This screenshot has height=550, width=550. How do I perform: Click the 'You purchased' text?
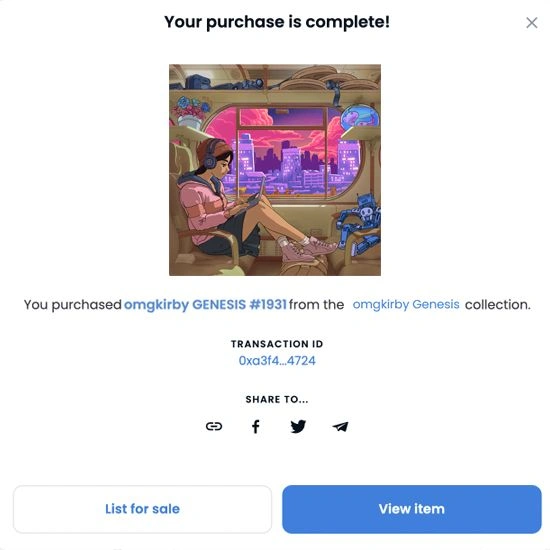(x=73, y=304)
